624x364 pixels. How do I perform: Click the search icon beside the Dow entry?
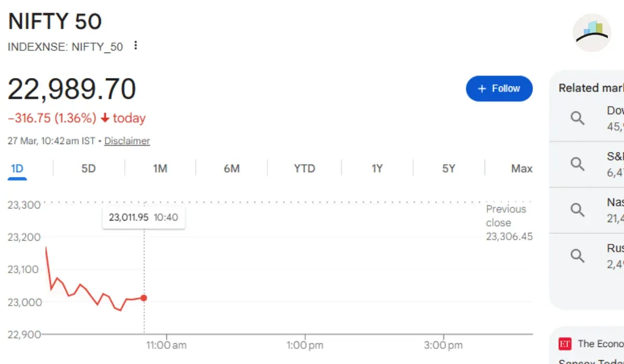point(577,118)
